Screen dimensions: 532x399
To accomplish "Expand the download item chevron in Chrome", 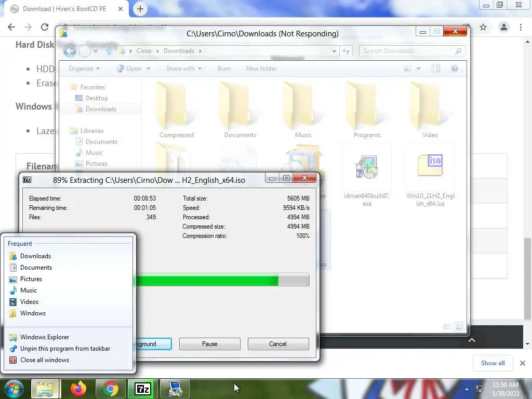I will click(472, 340).
